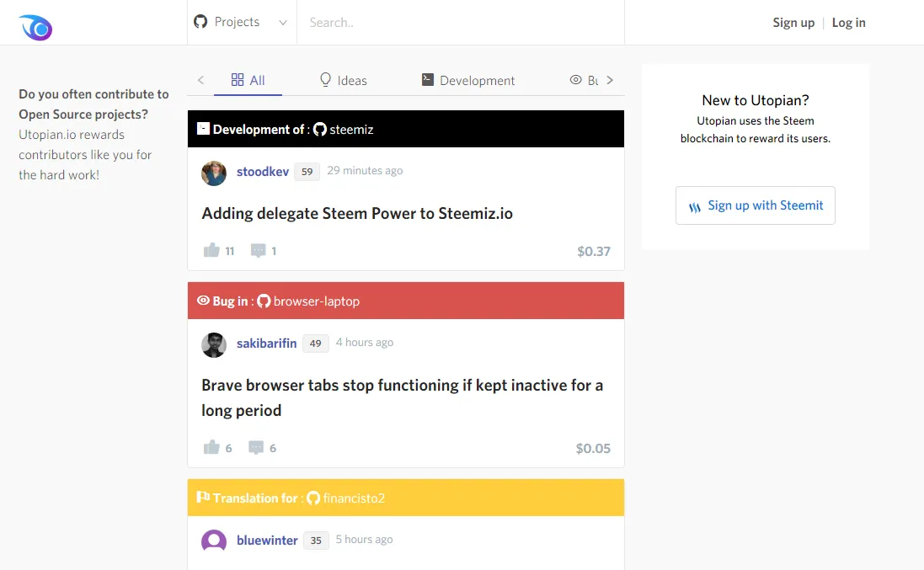Switch to the Development tab
Screen dimensions: 924x570
(x=467, y=80)
